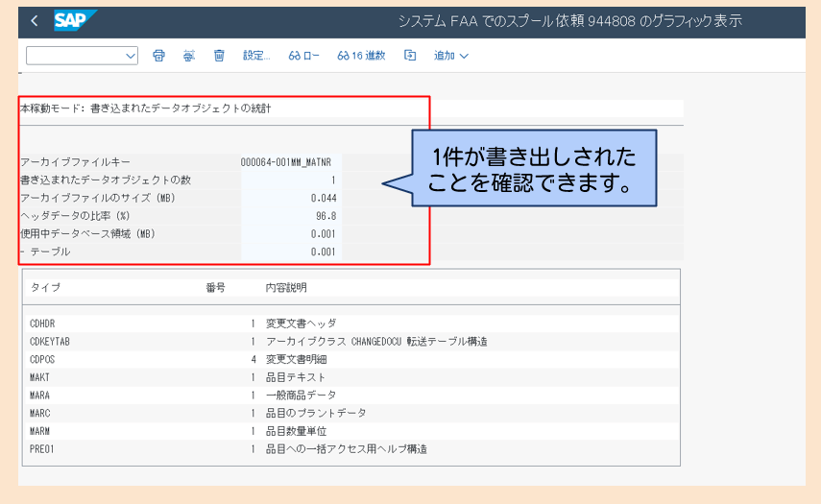Click the ロー raw display button
This screenshot has height=504, width=821.
click(303, 56)
